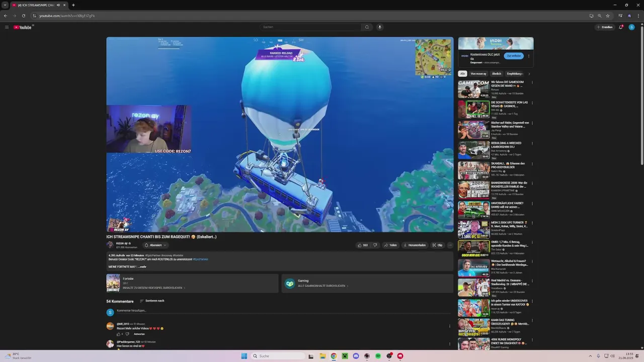
Task: Open options for @Pauldergamer_123 comment
Action: [450, 344]
